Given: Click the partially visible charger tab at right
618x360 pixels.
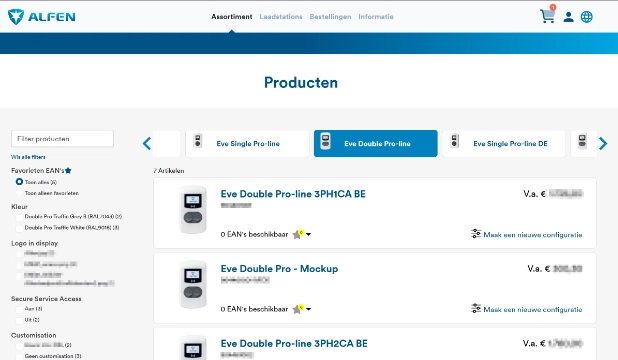Looking at the screenshot, I should (x=584, y=143).
